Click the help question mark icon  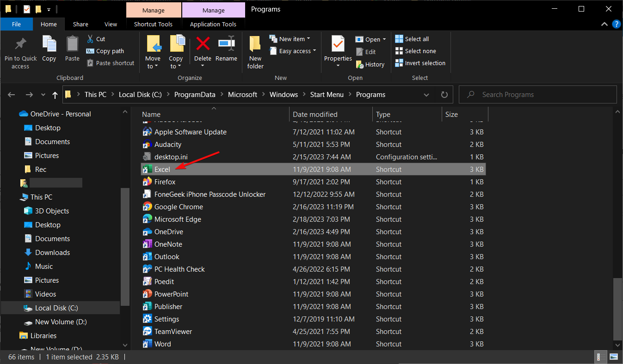616,24
